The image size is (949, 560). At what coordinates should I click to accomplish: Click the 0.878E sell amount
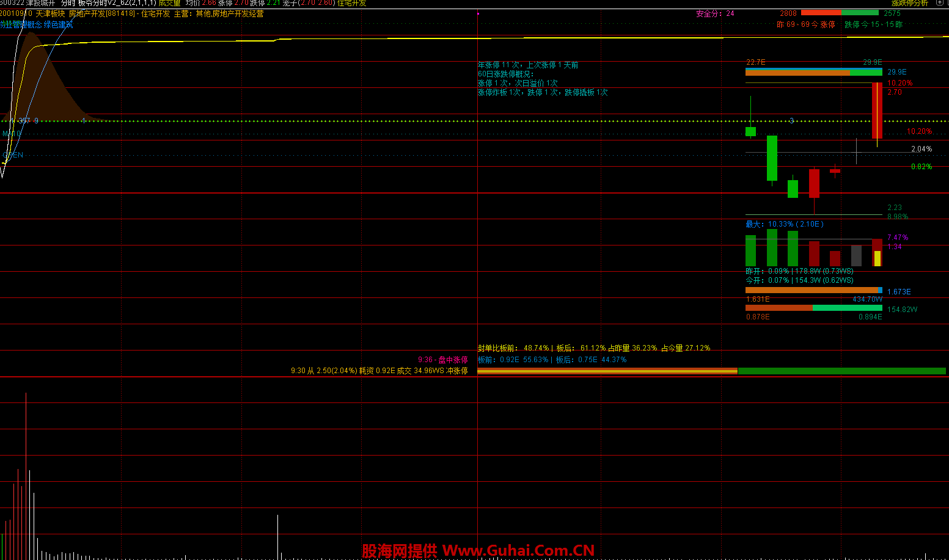(x=758, y=317)
